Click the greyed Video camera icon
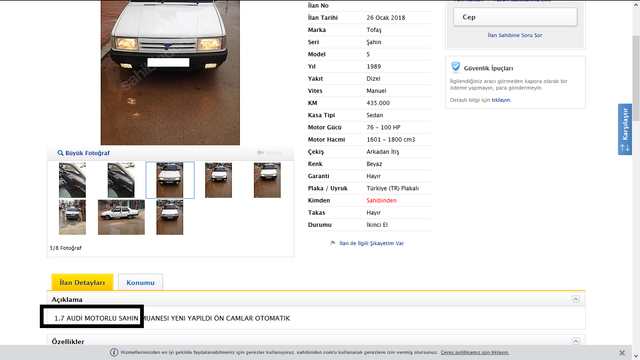 point(260,153)
